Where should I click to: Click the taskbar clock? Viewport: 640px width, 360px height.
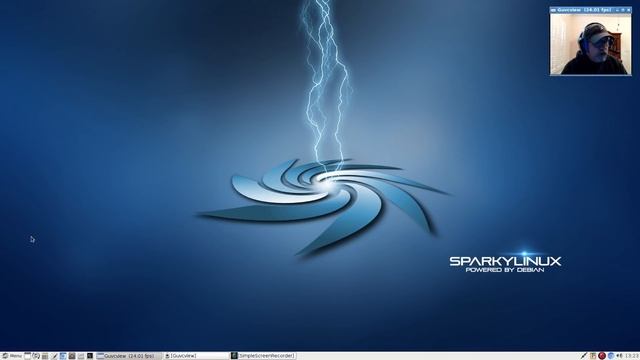632,356
